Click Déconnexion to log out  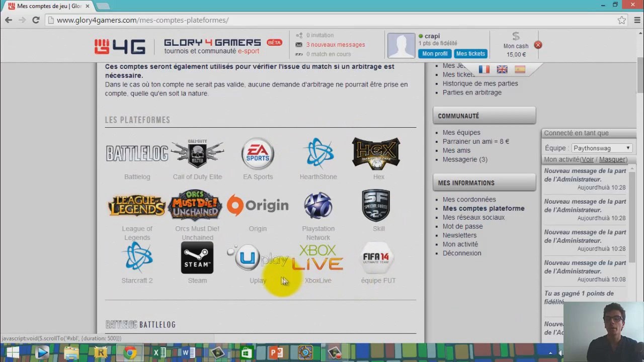click(x=462, y=253)
